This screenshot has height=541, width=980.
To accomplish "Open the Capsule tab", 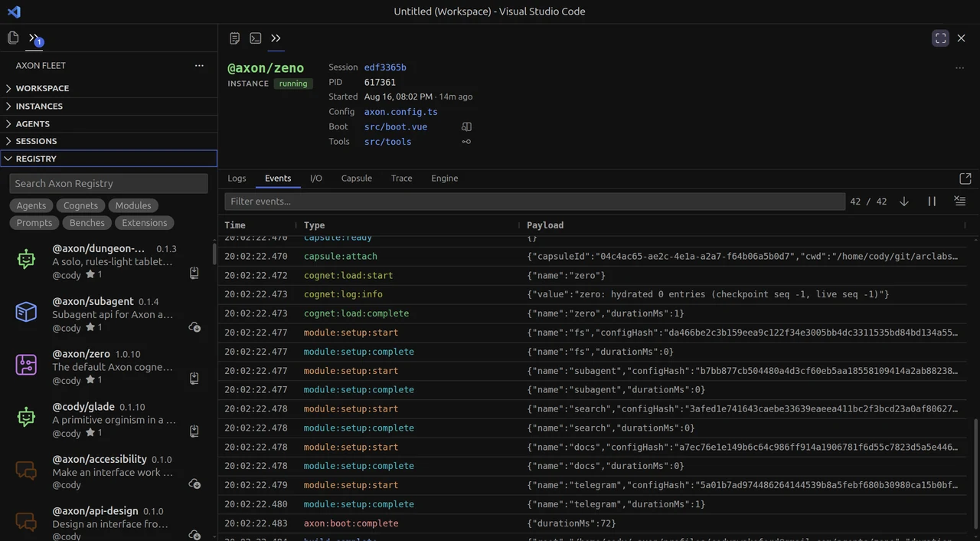I will [357, 179].
